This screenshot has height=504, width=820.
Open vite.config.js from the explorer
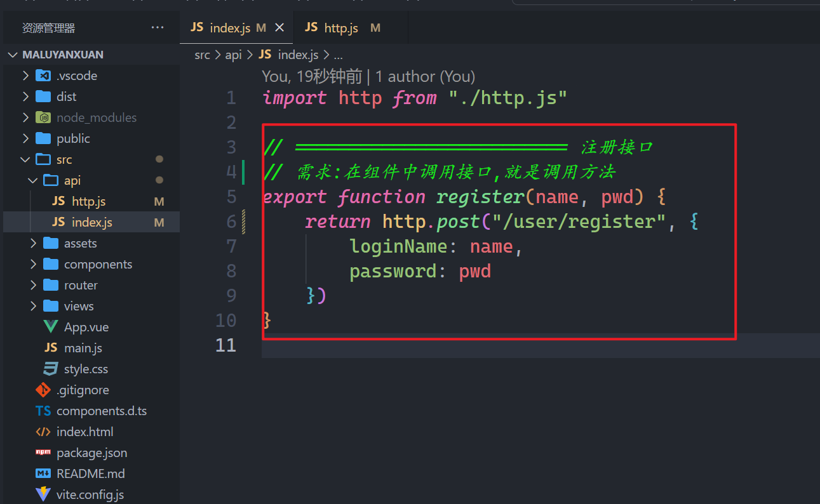tap(90, 494)
